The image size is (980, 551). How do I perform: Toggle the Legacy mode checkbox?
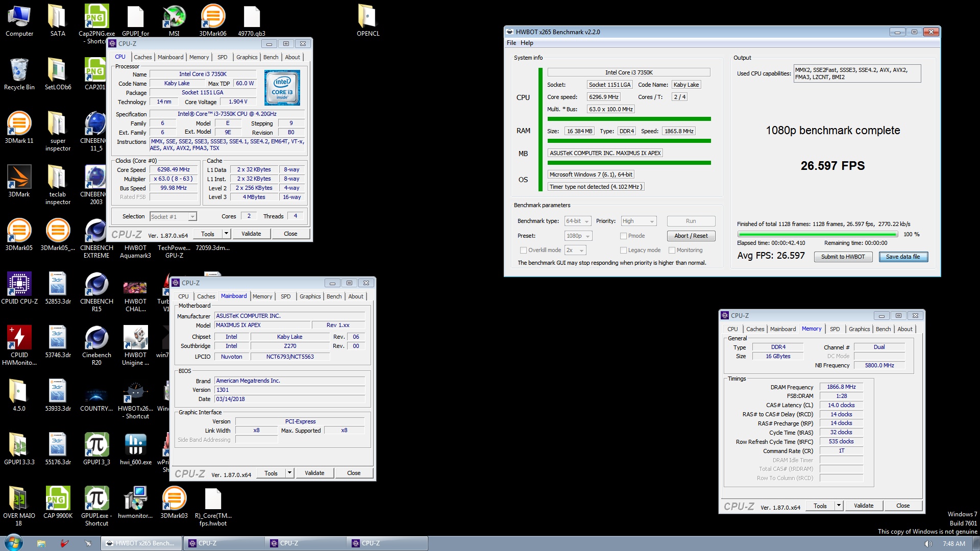(623, 250)
